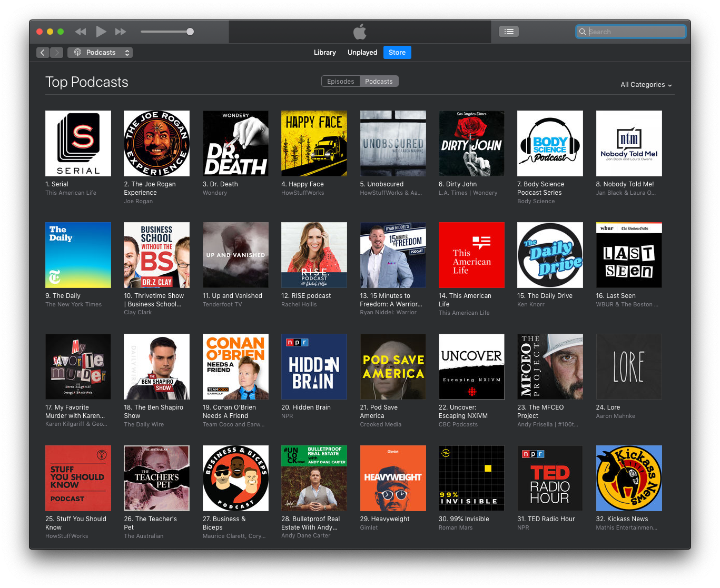This screenshot has height=588, width=720.
Task: Click 'Rachel Hollis' author text
Action: pyautogui.click(x=299, y=304)
